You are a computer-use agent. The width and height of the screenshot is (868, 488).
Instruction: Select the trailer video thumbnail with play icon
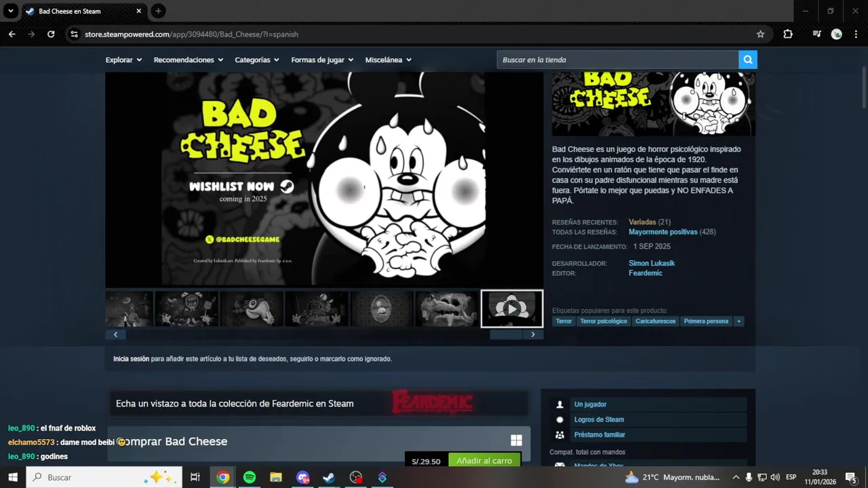(512, 308)
